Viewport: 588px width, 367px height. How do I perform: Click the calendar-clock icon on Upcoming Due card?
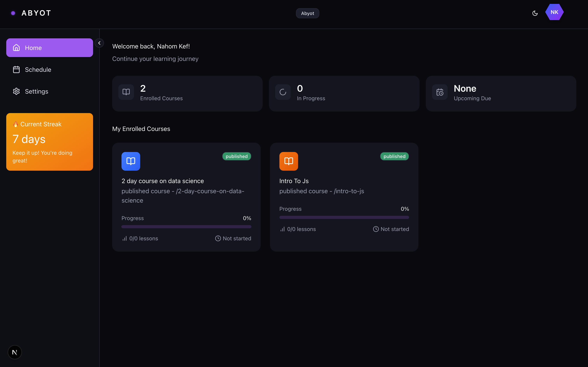click(x=440, y=92)
